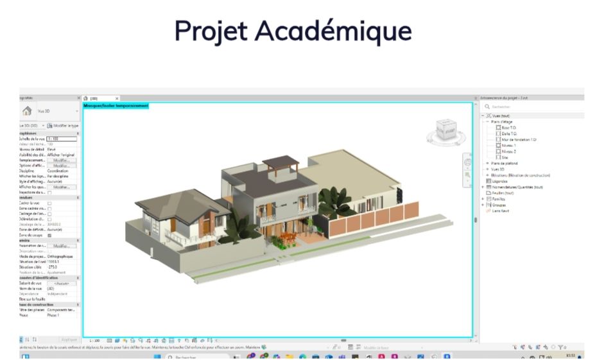Expand the Élévations node in browser
The height and width of the screenshot is (364, 606).
(x=487, y=175)
